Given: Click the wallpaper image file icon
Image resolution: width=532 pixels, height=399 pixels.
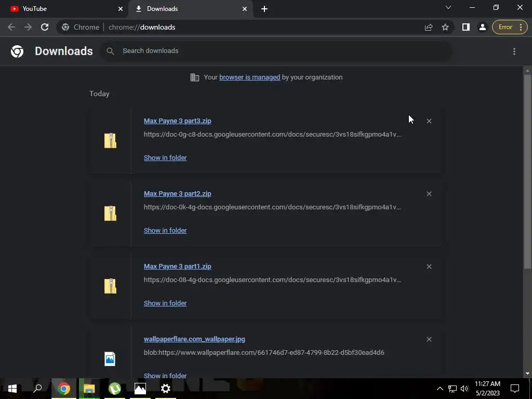Looking at the screenshot, I should click(x=110, y=359).
